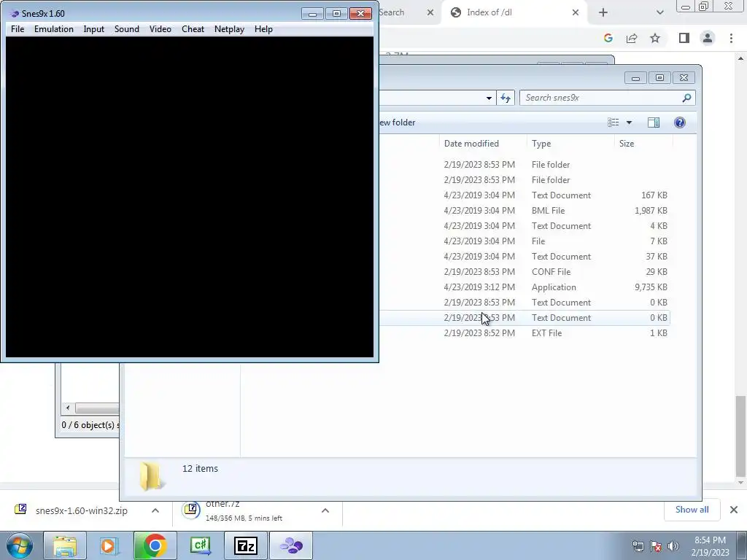Refresh the snes9x Explorer folder
This screenshot has width=747, height=560.
(x=506, y=98)
